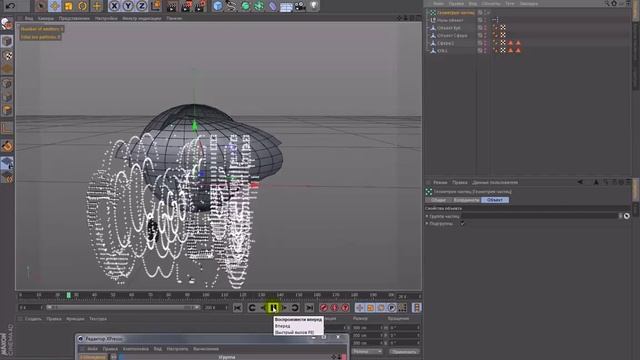640x360 pixels.
Task: Click the purple deformer icon
Action: click(x=272, y=6)
